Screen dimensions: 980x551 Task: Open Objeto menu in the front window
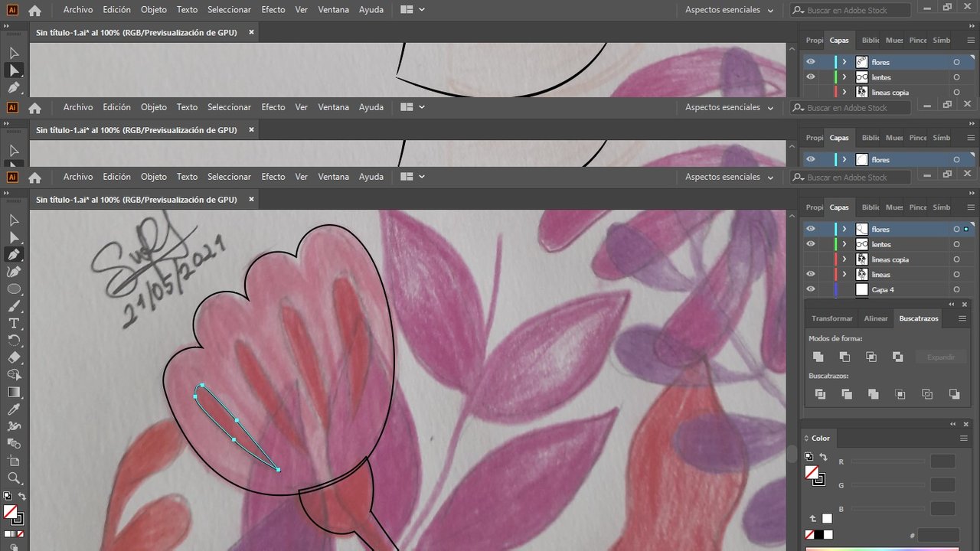[154, 177]
